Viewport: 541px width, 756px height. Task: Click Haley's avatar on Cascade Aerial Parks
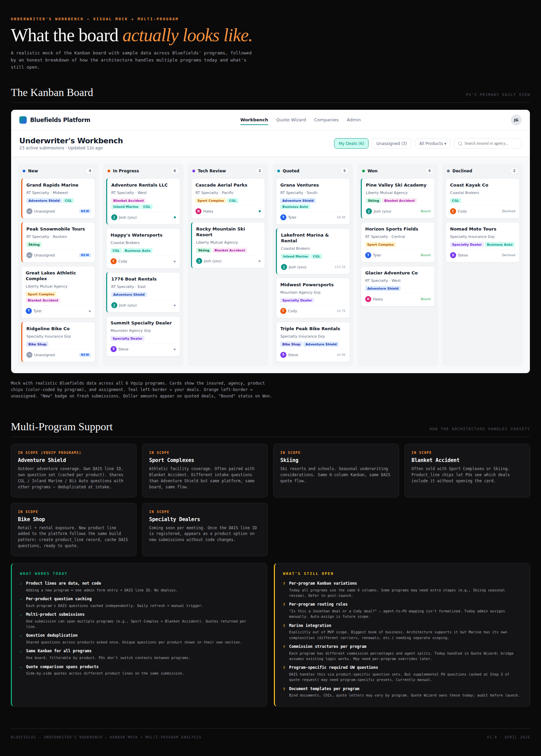coord(198,211)
